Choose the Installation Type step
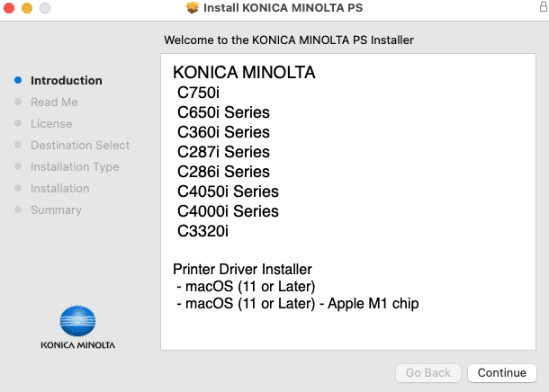The image size is (549, 392). (x=75, y=166)
